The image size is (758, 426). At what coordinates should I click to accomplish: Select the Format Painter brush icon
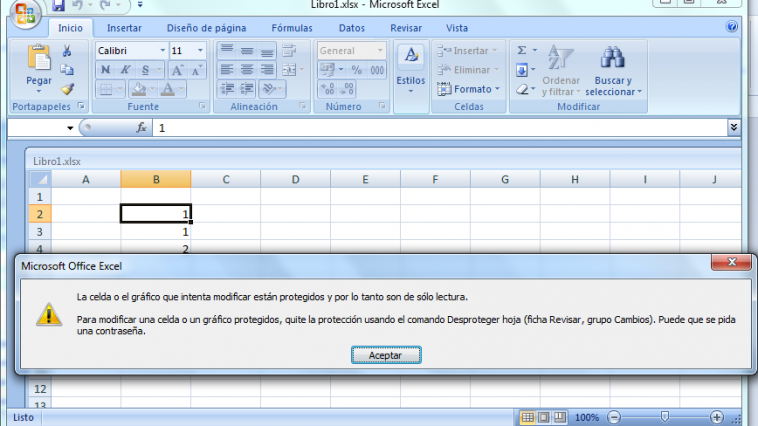coord(67,89)
